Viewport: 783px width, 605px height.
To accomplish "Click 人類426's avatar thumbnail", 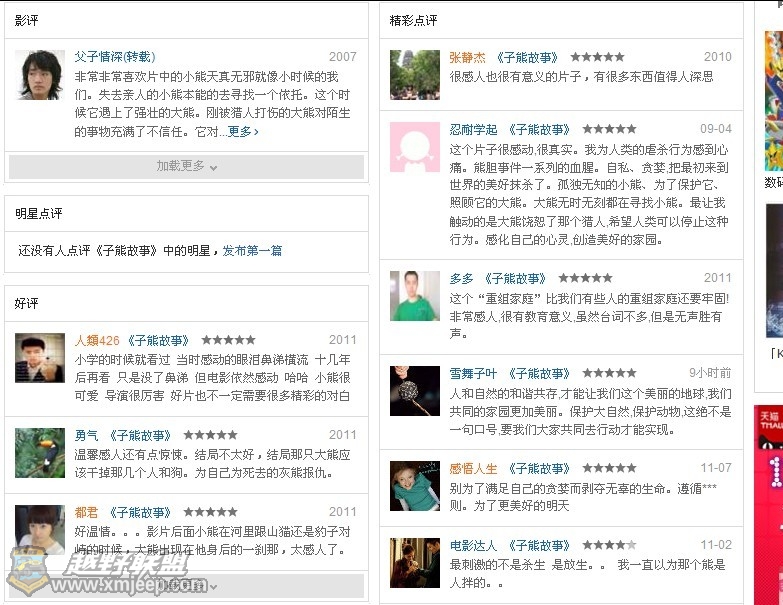I will coord(40,358).
